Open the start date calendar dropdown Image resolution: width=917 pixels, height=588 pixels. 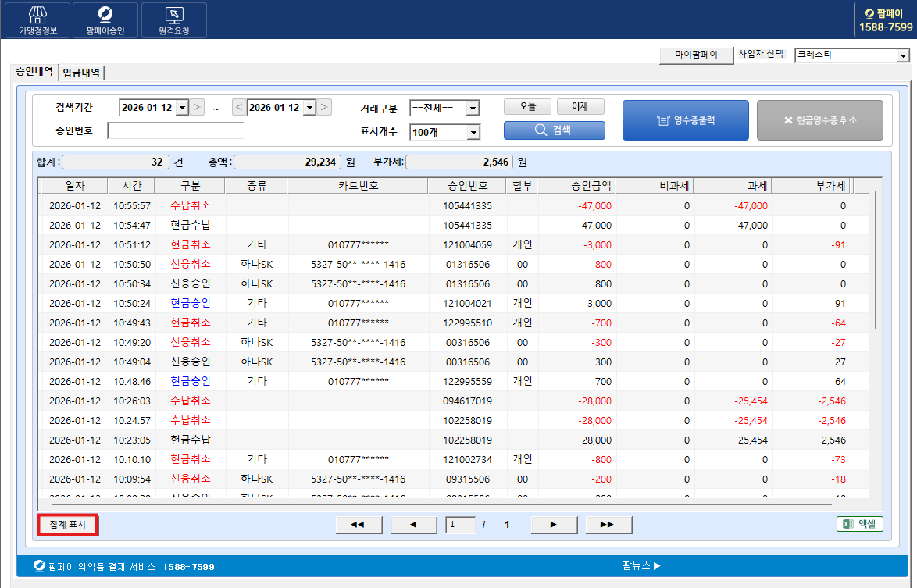(x=183, y=108)
